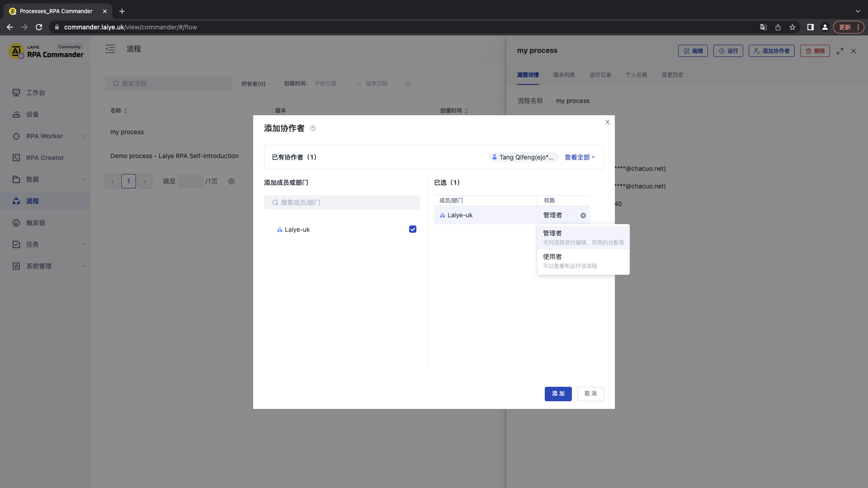The height and width of the screenshot is (488, 868).
Task: Switch to 变更历史 tab
Action: click(672, 75)
